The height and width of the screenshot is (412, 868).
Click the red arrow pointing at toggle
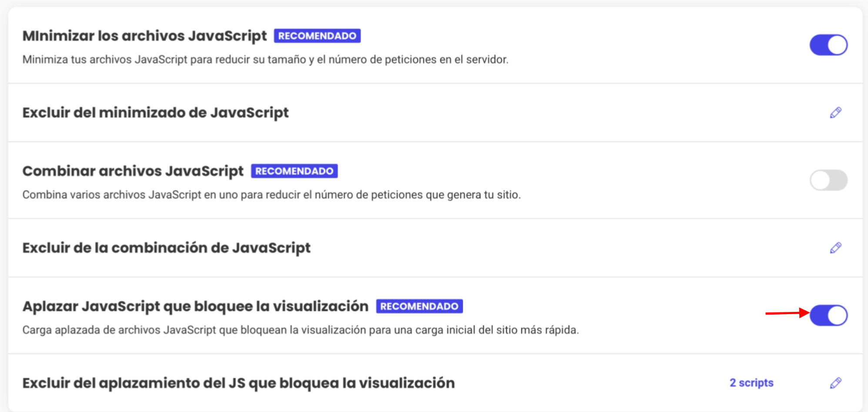click(788, 313)
